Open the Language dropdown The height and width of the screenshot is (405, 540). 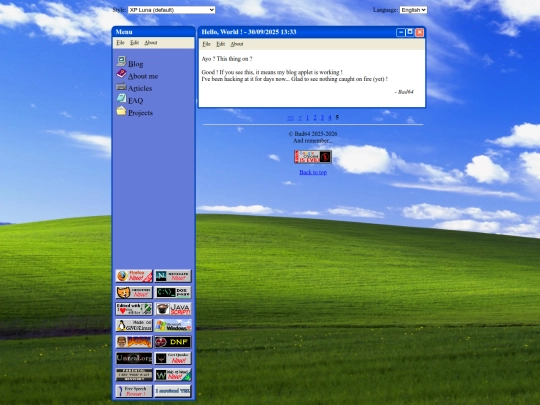[413, 10]
